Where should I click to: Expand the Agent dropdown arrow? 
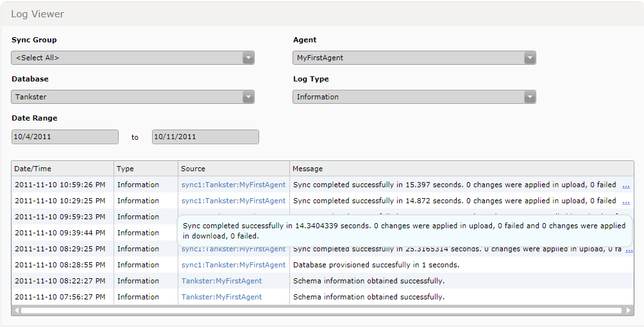point(529,58)
